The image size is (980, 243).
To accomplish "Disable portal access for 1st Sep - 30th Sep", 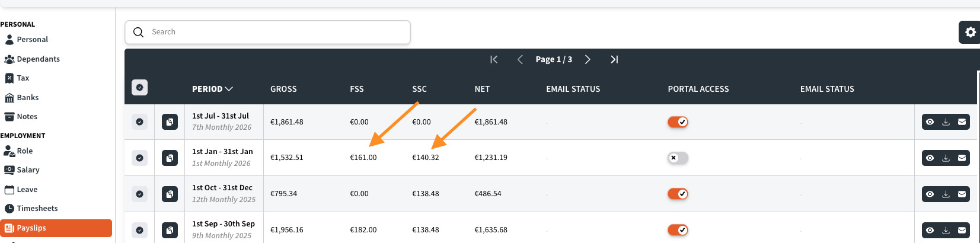I will pyautogui.click(x=678, y=230).
